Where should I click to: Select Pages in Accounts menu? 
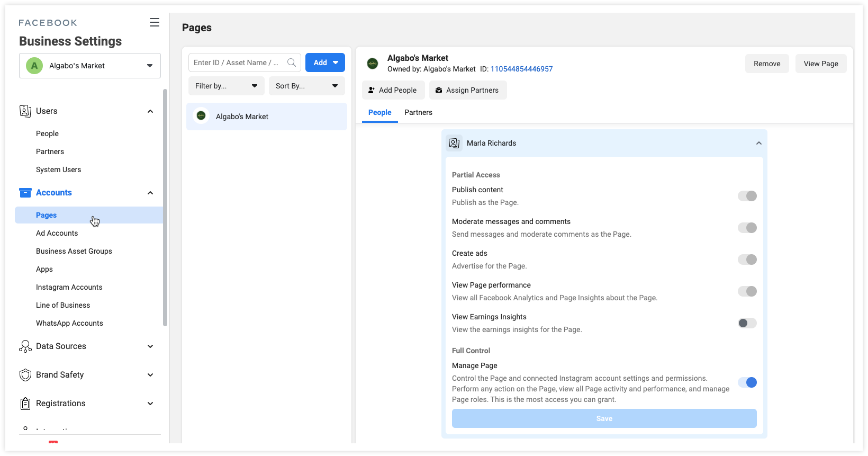(x=89, y=215)
